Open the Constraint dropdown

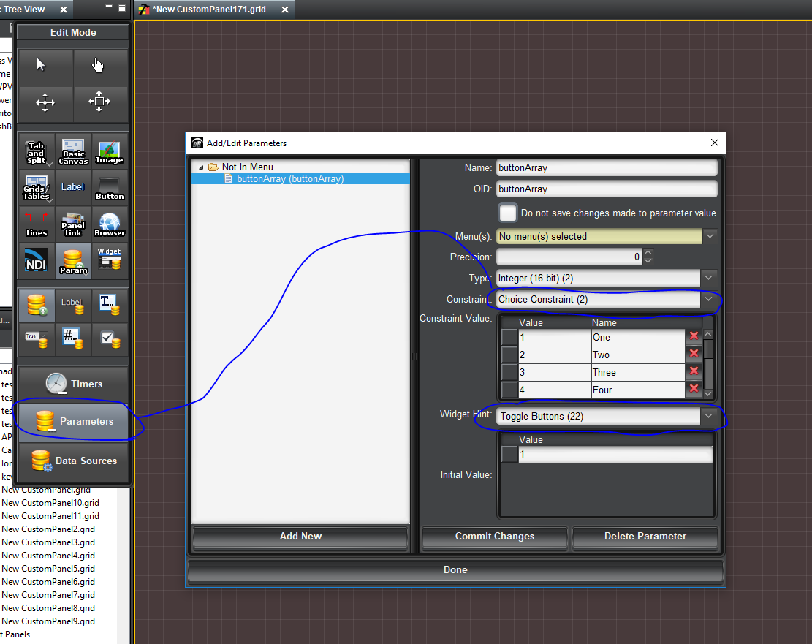click(x=708, y=299)
